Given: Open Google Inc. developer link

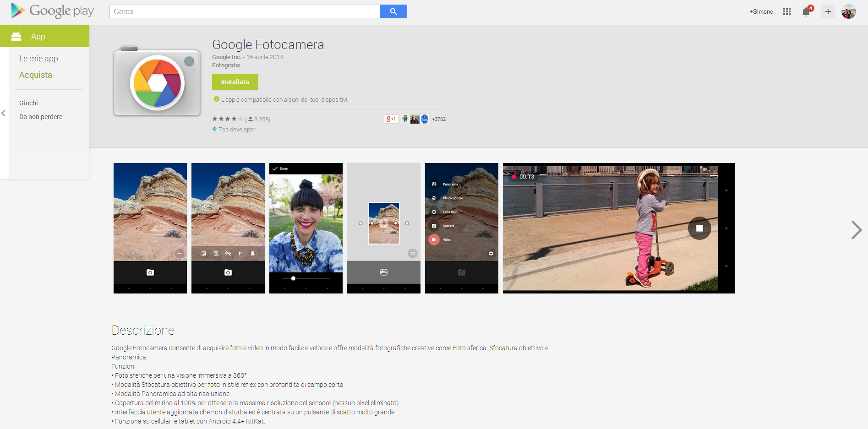Looking at the screenshot, I should 227,57.
